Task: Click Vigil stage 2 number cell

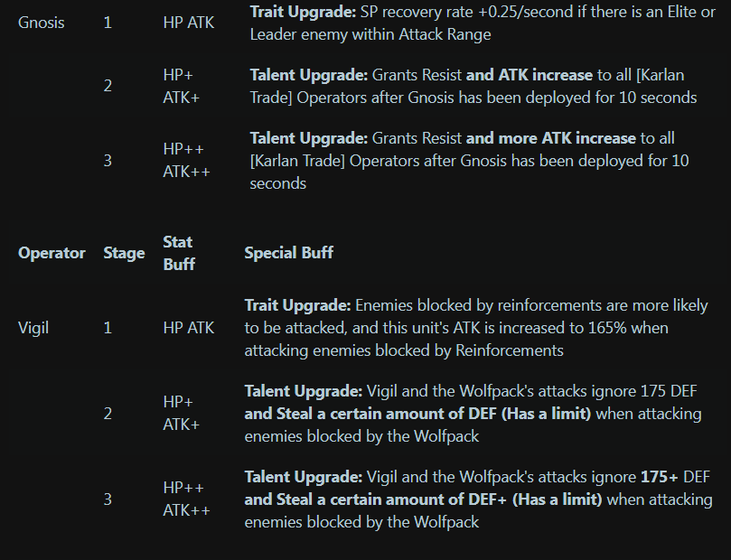Action: [x=108, y=414]
